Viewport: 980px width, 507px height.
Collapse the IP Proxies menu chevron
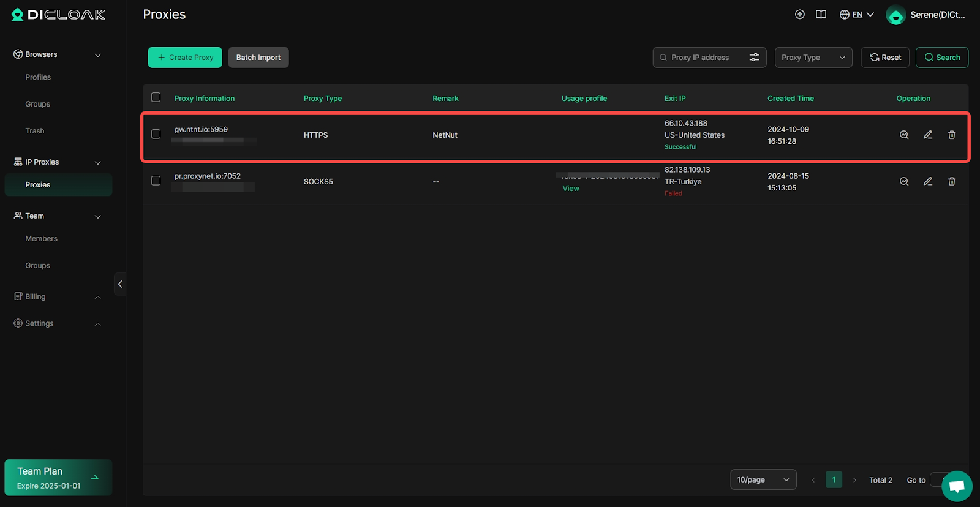pos(98,163)
